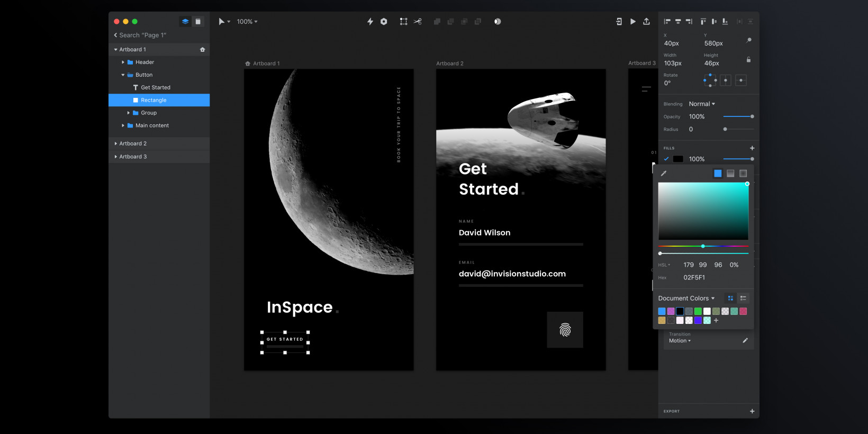Click the home icon beside Artboard 1

(202, 49)
